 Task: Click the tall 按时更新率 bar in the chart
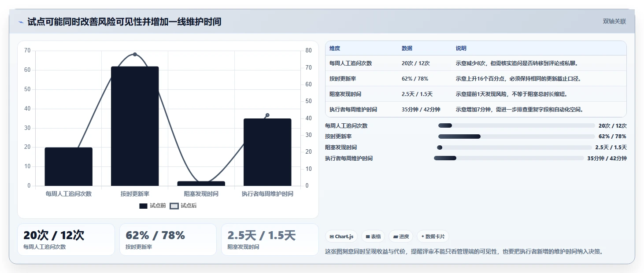135,126
